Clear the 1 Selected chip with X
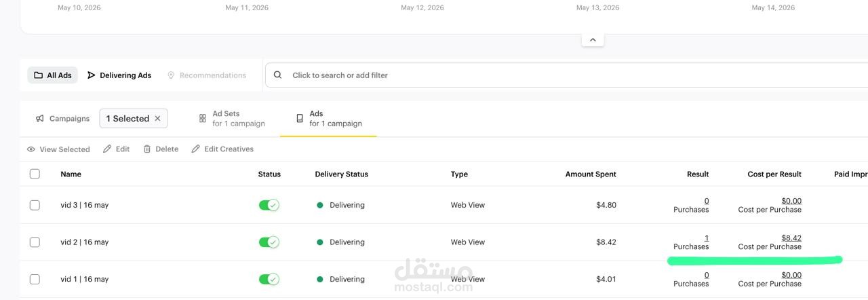This screenshot has height=300, width=868. tap(157, 119)
